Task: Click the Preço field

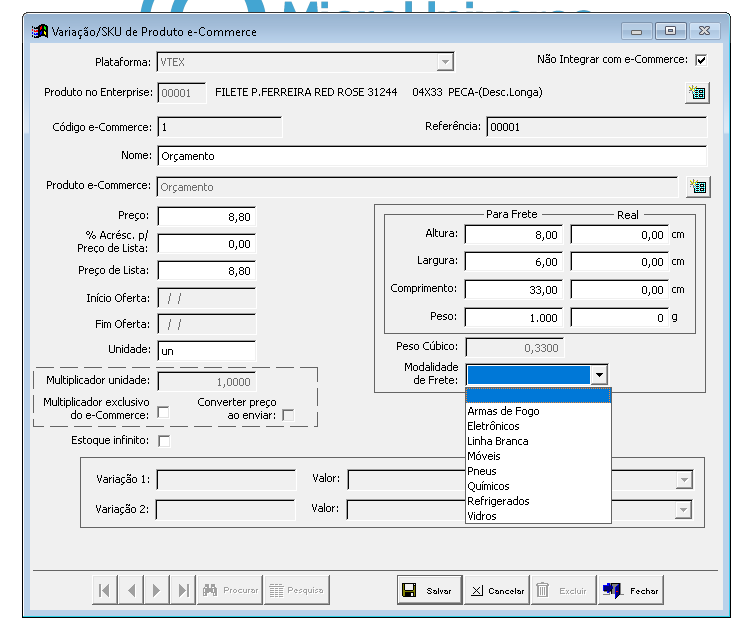Action: tap(207, 217)
